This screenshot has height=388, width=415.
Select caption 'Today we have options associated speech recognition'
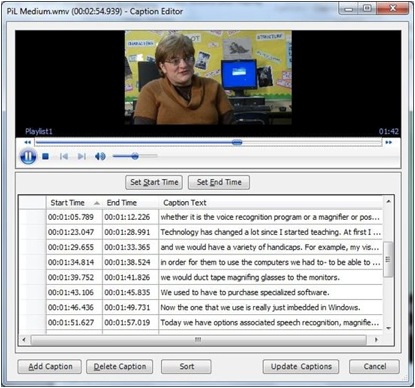[x=271, y=322]
